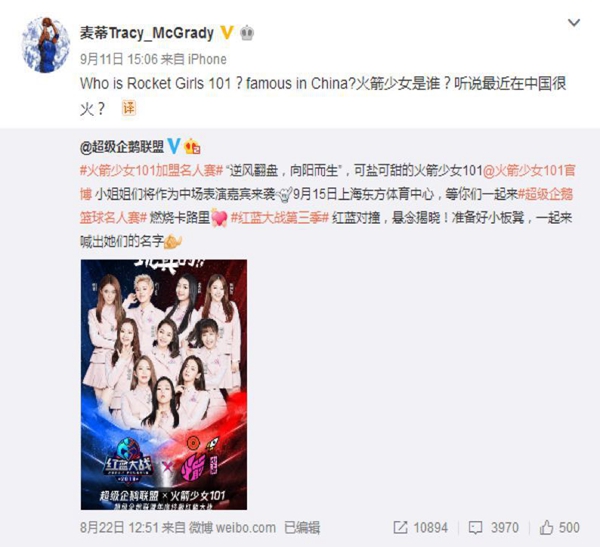This screenshot has width=600, height=547.
Task: Open the 微博 weibo.com source link
Action: click(232, 527)
